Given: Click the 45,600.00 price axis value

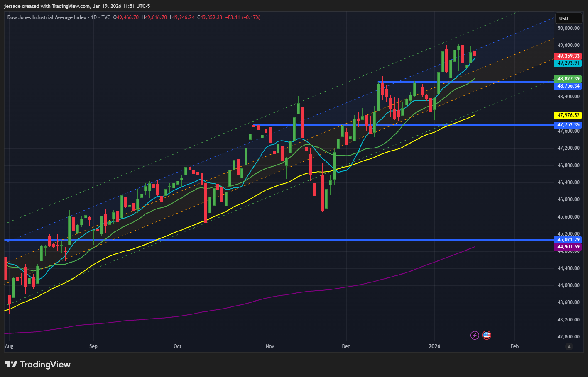Looking at the screenshot, I should tap(568, 217).
